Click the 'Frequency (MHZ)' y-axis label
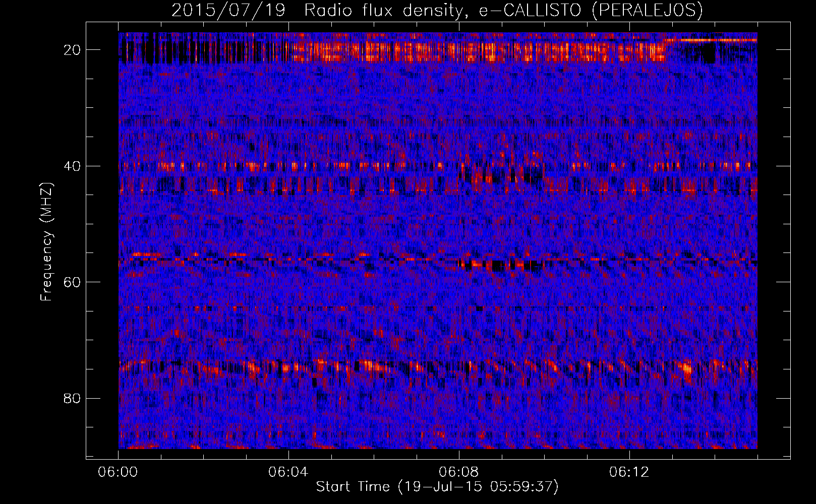 tap(46, 241)
